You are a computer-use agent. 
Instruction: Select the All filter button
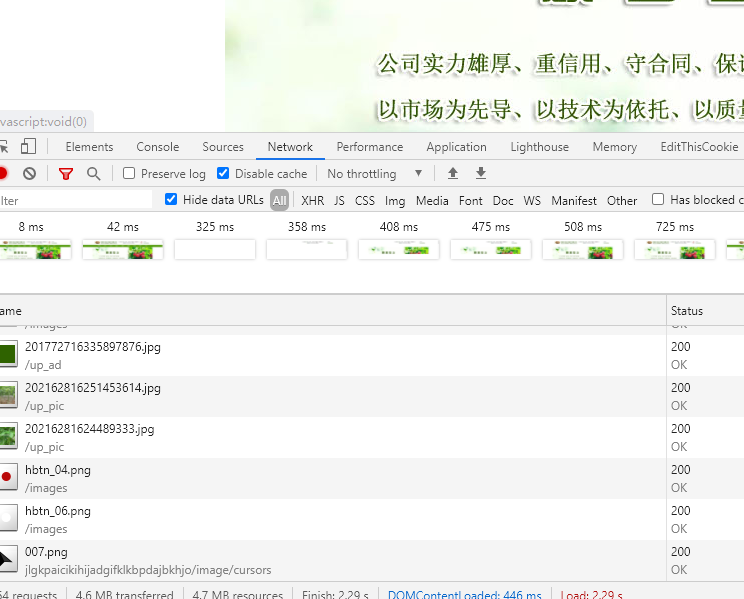pos(279,201)
